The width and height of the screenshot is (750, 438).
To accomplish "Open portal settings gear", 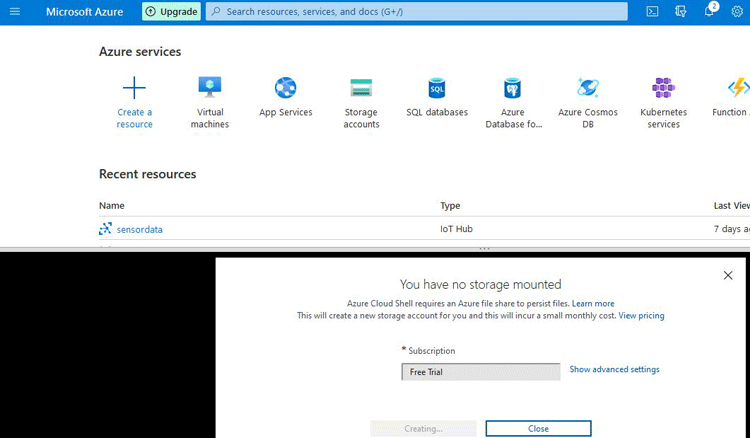I will pos(737,11).
